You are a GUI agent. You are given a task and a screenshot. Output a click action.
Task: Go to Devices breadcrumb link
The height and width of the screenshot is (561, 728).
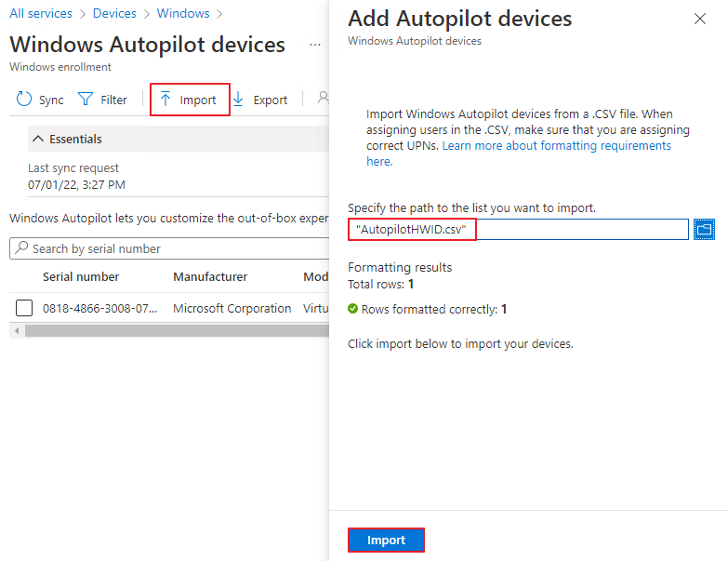point(114,13)
